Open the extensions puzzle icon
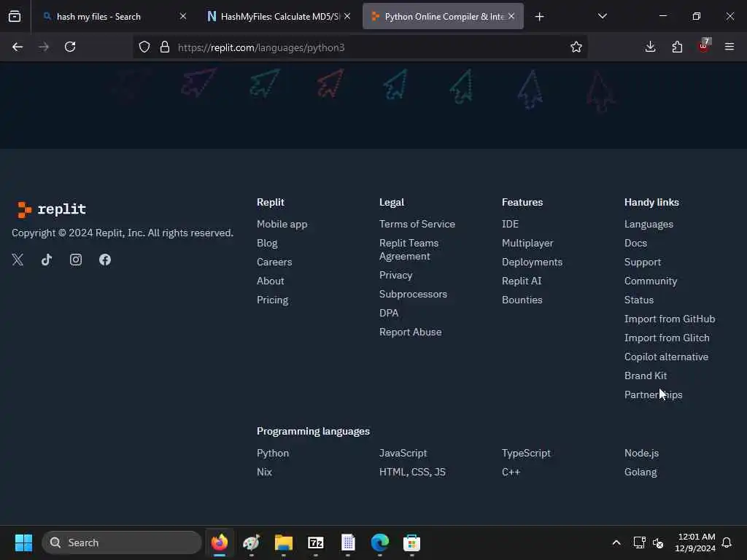 tap(677, 47)
